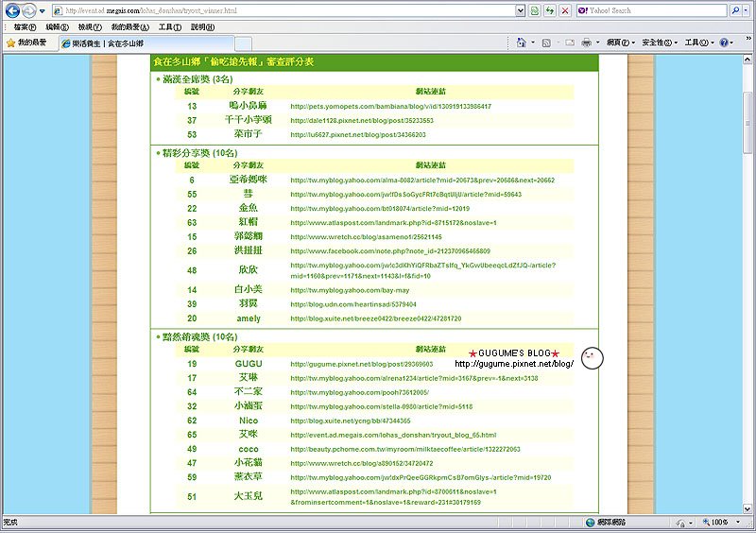The image size is (756, 533).
Task: Click the Home page icon
Action: click(x=522, y=43)
